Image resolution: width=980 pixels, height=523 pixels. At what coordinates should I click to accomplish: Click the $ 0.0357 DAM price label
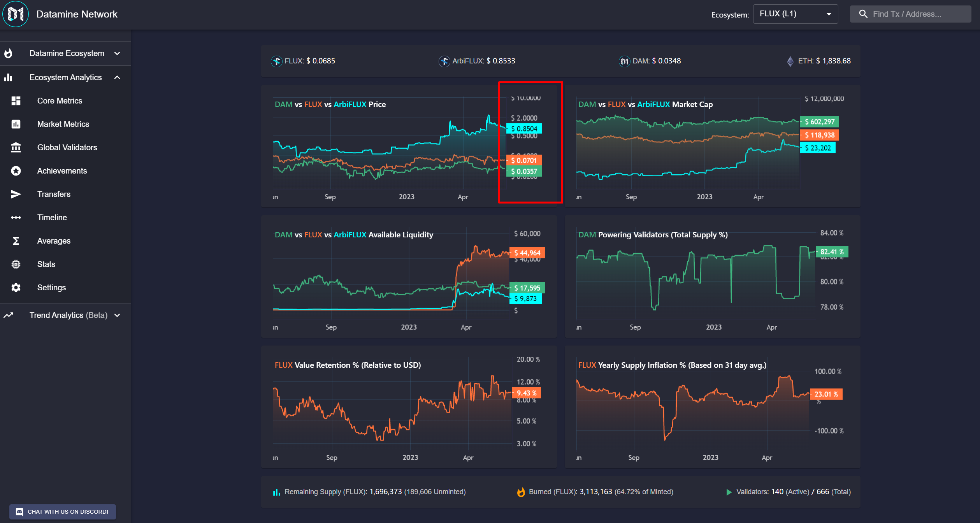click(524, 171)
